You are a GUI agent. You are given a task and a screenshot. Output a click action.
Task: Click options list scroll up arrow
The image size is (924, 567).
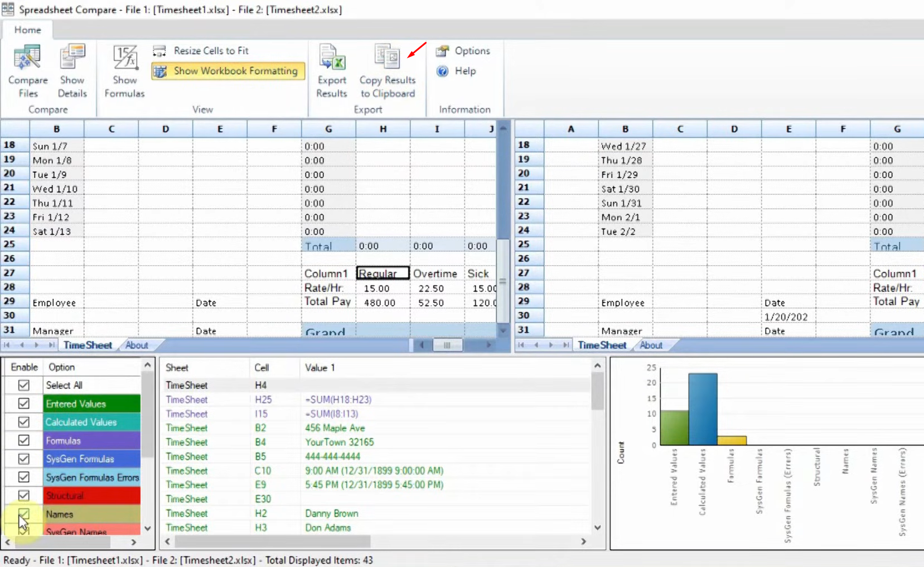pyautogui.click(x=148, y=366)
